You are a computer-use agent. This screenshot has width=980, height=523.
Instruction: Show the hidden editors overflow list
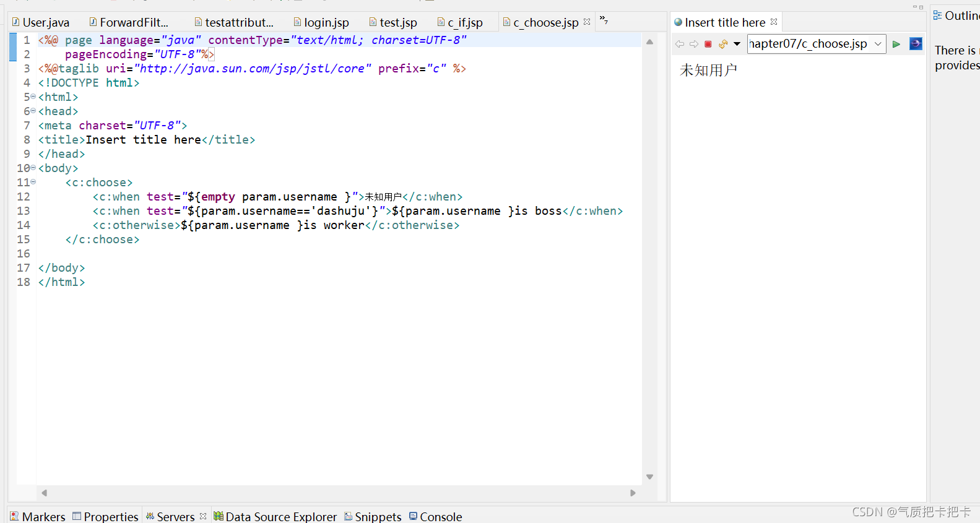pyautogui.click(x=604, y=20)
